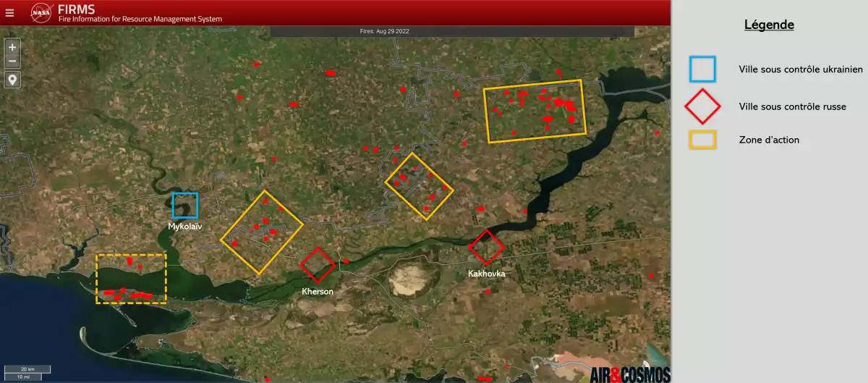The height and width of the screenshot is (383, 868).
Task: Click the red diamond marking Kakhovka
Action: 486,248
